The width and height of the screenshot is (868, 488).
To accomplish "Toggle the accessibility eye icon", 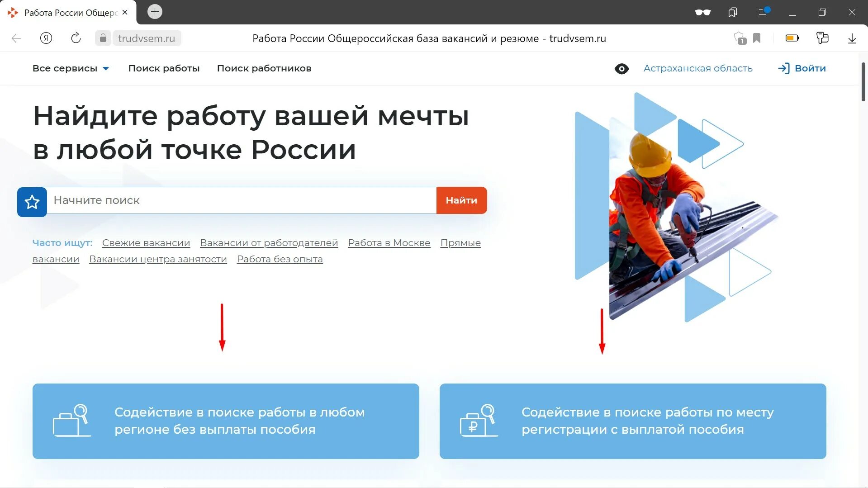I will tap(622, 69).
